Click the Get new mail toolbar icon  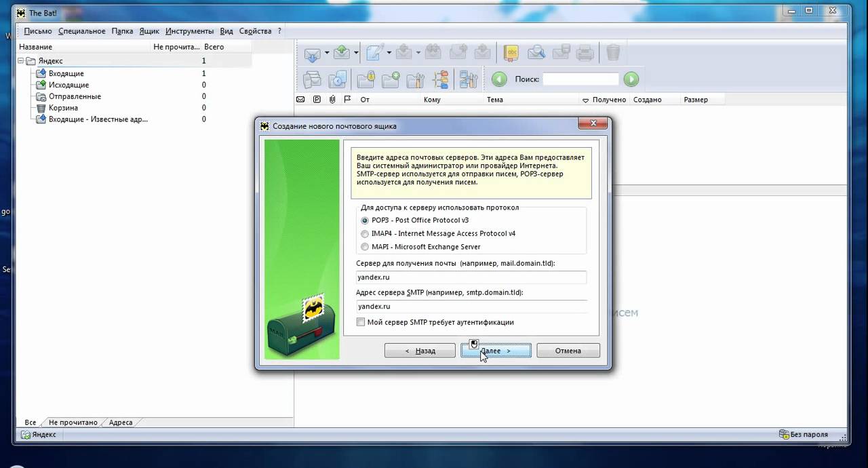coord(312,53)
